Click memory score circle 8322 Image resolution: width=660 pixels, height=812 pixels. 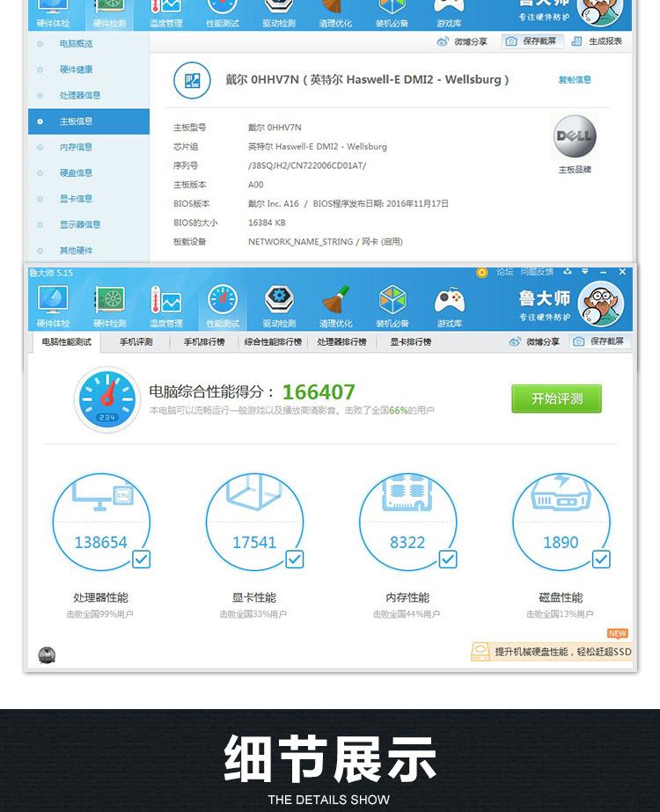click(407, 522)
